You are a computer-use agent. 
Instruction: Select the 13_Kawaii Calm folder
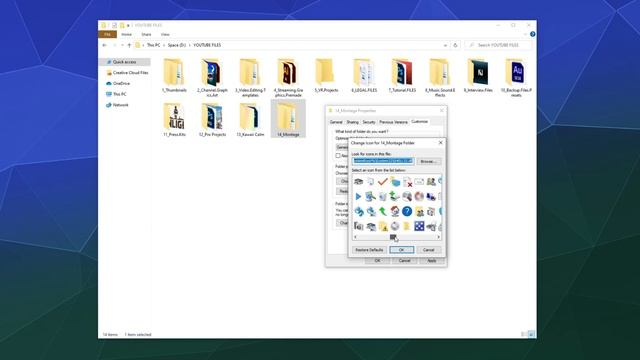(x=250, y=119)
